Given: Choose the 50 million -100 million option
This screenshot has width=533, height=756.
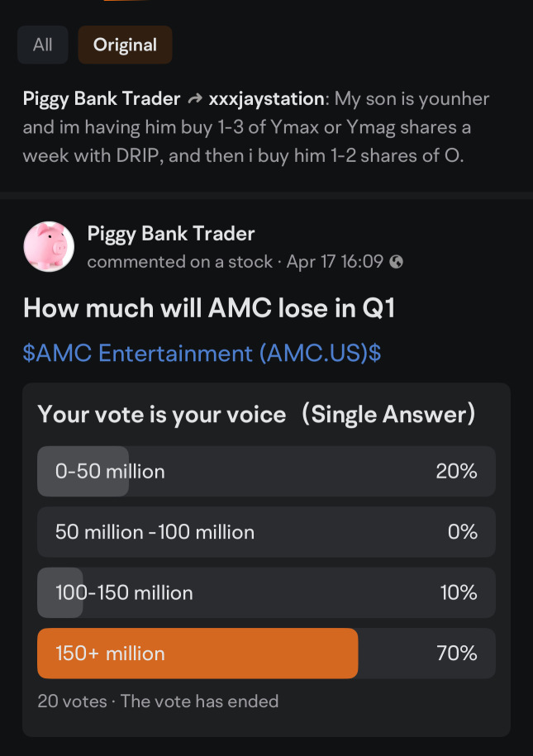Looking at the screenshot, I should (x=266, y=532).
